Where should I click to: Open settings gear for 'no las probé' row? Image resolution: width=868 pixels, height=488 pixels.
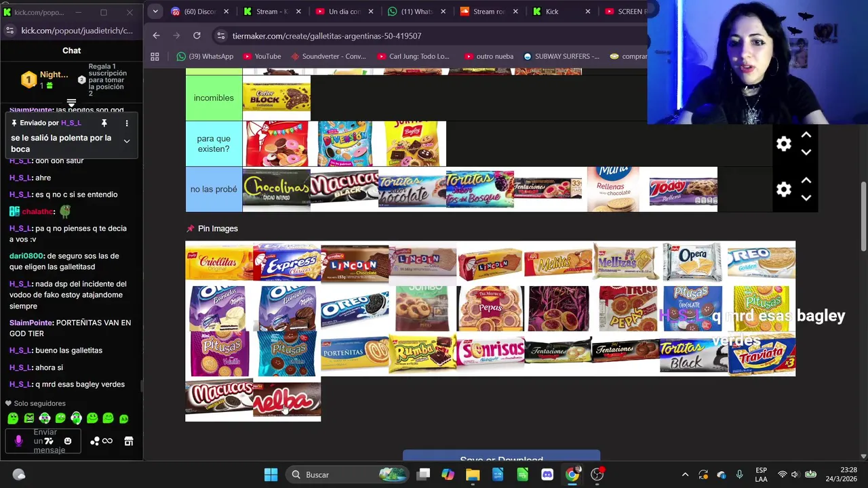(784, 190)
